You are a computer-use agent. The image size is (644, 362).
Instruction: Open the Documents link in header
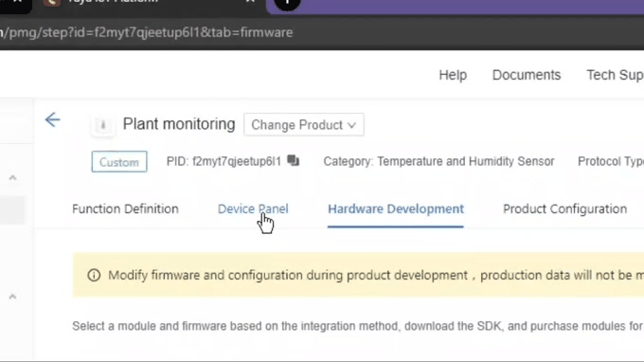click(x=527, y=75)
